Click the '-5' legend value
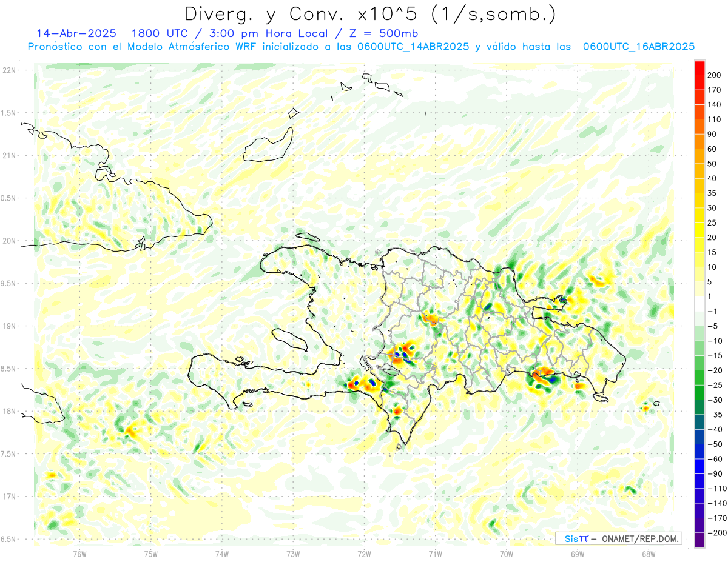The image size is (728, 562). pos(713,326)
